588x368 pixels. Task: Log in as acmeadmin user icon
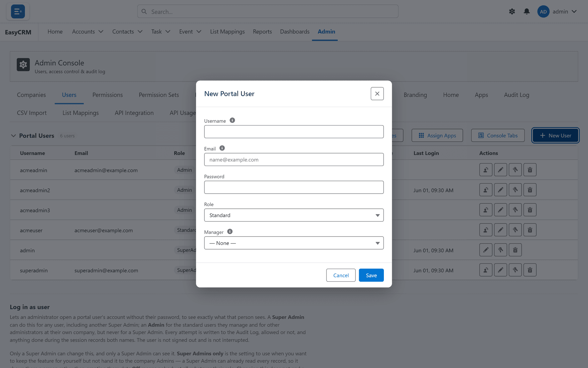tap(486, 170)
